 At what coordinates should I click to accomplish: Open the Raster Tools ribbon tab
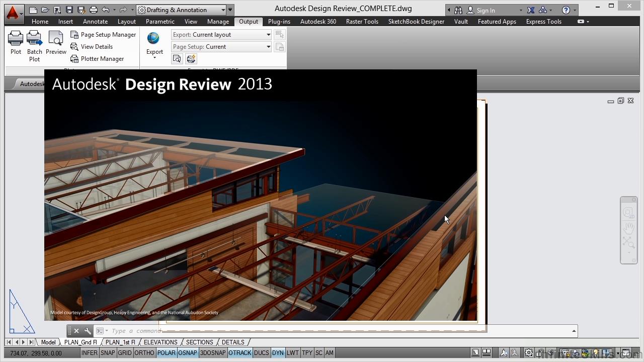point(362,22)
